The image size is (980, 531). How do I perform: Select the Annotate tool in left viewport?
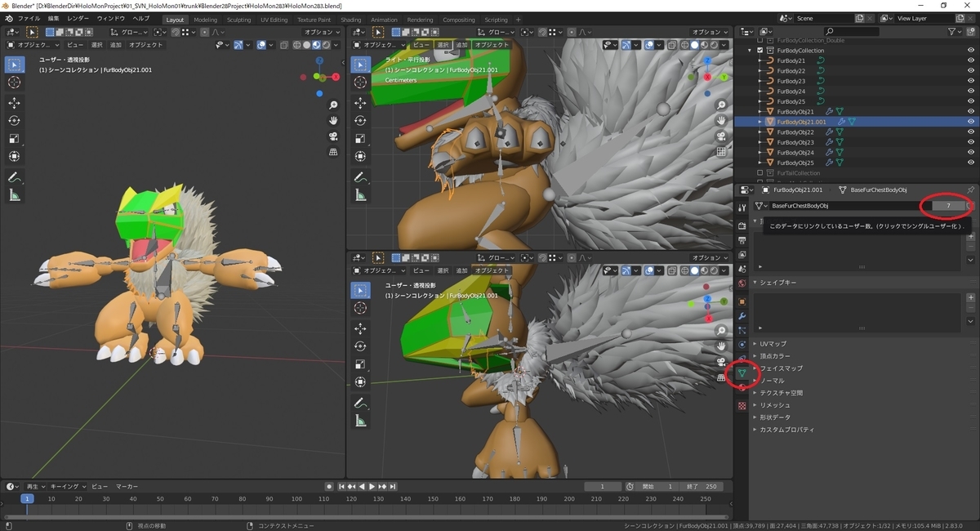point(15,177)
